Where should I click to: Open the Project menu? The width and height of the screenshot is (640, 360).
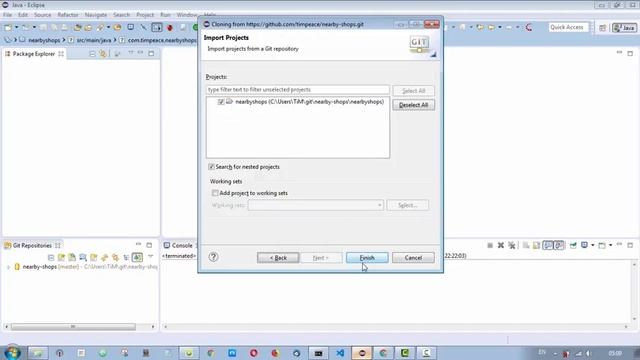(145, 15)
